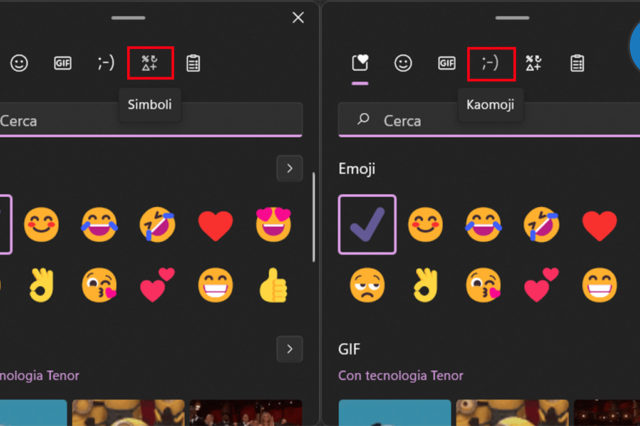Expand emoji section arrow in left panel
640x426 pixels.
(289, 168)
